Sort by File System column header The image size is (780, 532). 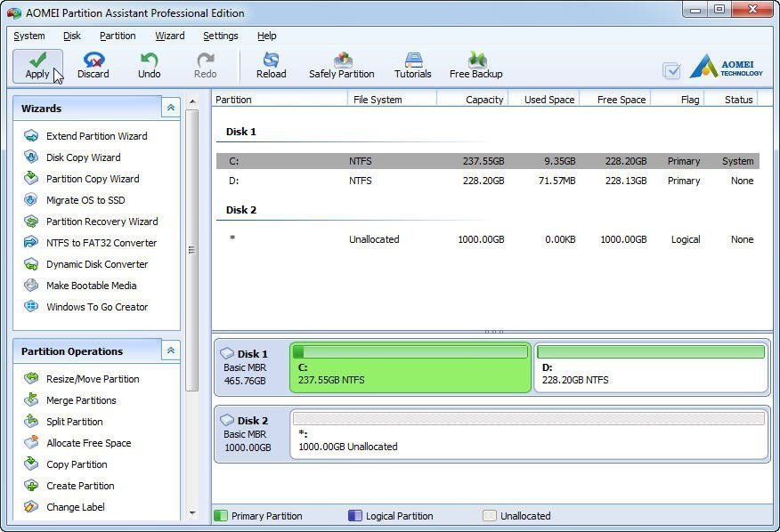point(392,100)
